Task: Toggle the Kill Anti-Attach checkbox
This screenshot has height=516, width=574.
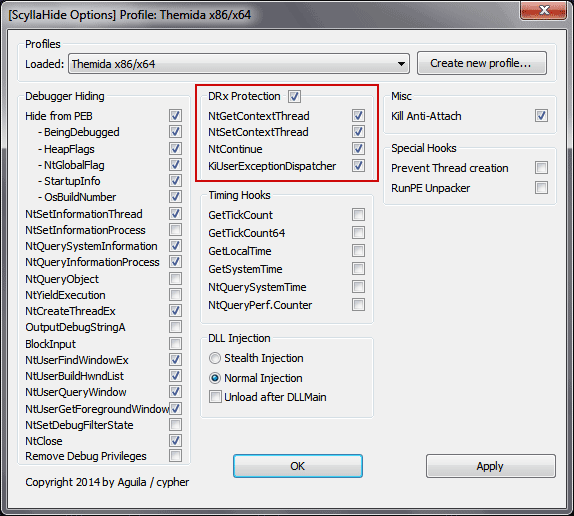Action: (541, 116)
